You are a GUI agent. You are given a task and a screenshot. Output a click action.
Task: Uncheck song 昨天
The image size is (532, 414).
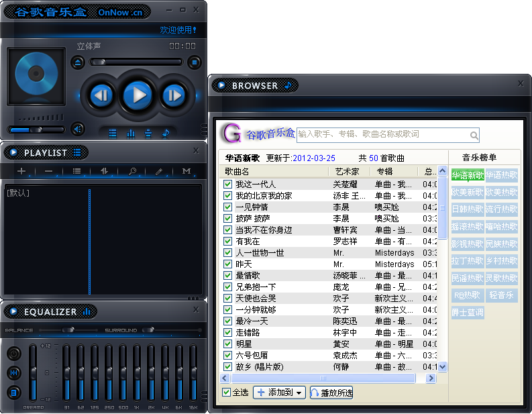227,264
